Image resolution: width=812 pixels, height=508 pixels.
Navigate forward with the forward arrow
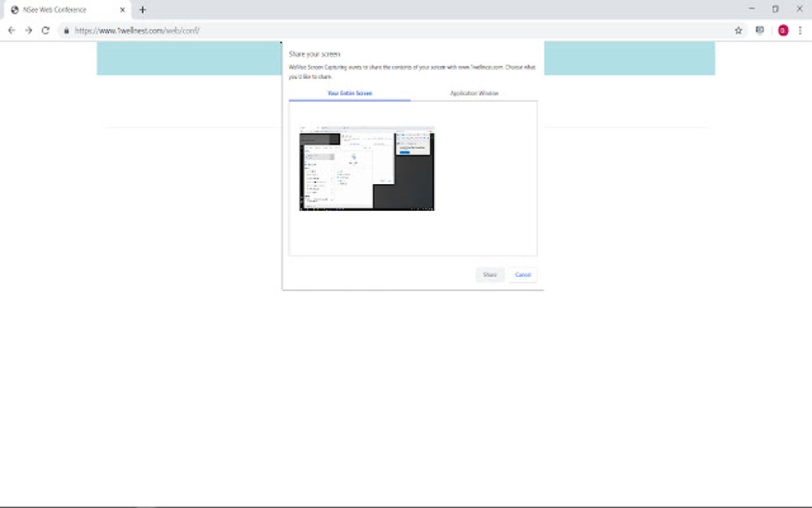click(28, 30)
